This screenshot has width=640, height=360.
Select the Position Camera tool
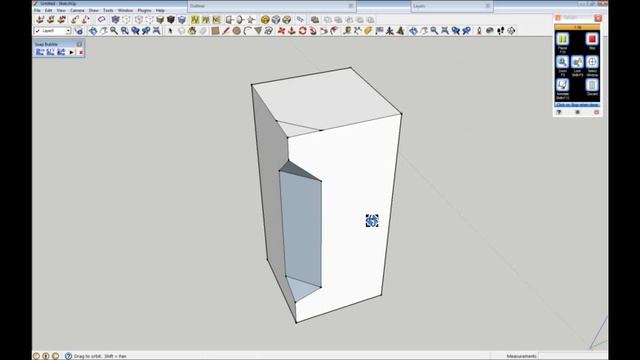479,31
